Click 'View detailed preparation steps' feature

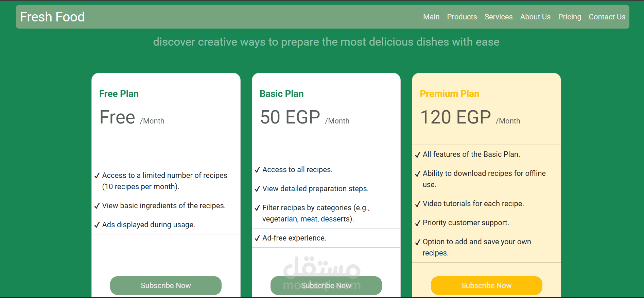click(x=315, y=188)
